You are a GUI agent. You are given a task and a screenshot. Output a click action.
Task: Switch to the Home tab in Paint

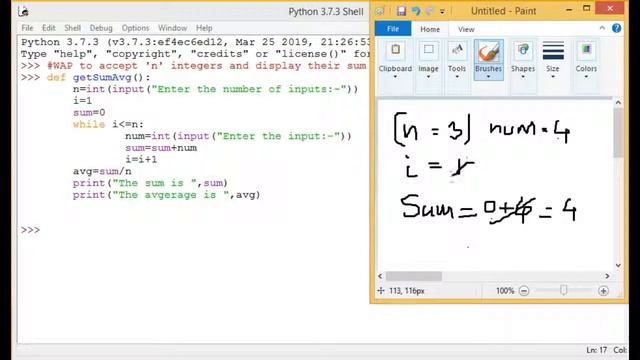click(430, 29)
